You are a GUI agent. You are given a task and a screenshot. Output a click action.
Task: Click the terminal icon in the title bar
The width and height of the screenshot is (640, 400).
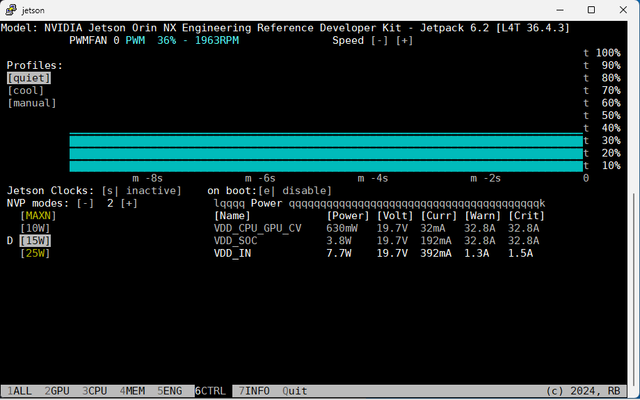pos(14,11)
